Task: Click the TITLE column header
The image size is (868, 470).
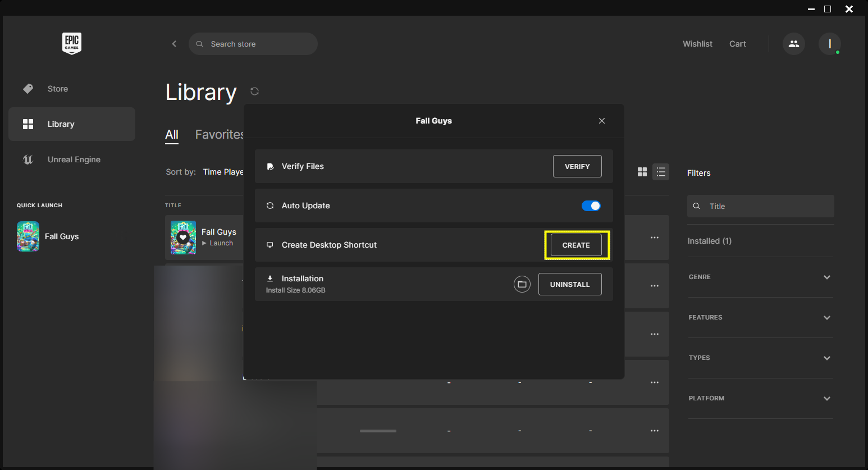Action: point(173,206)
